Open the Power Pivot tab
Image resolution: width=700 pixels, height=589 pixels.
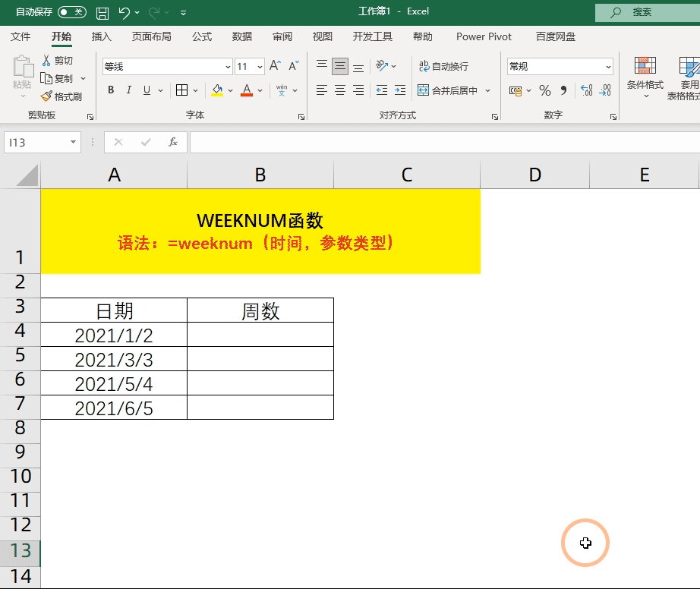click(x=484, y=36)
